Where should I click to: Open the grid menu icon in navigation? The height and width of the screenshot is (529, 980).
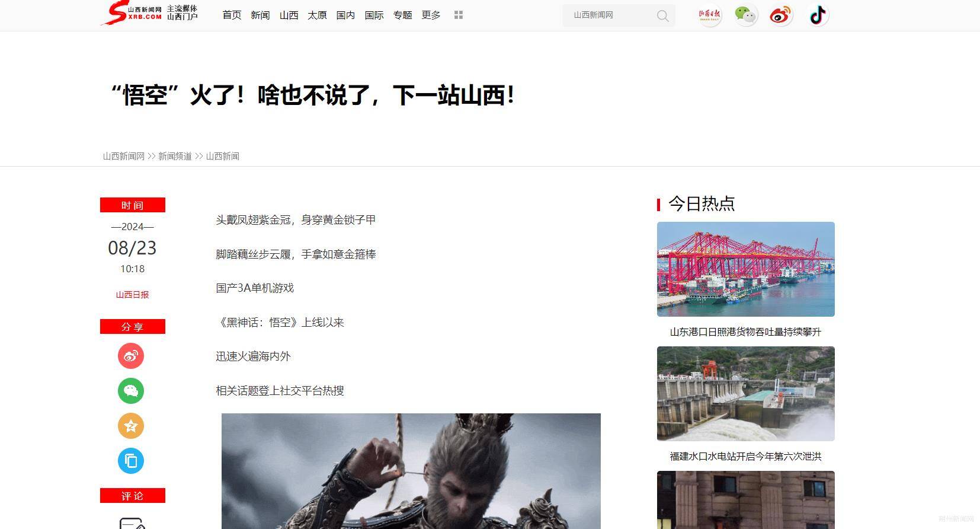[458, 15]
